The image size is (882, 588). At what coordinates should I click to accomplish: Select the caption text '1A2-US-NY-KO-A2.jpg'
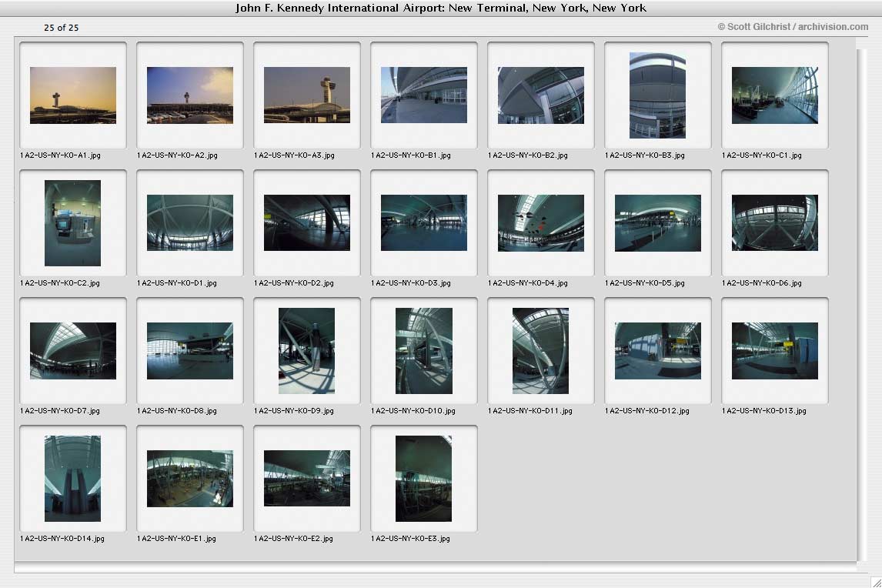click(177, 155)
